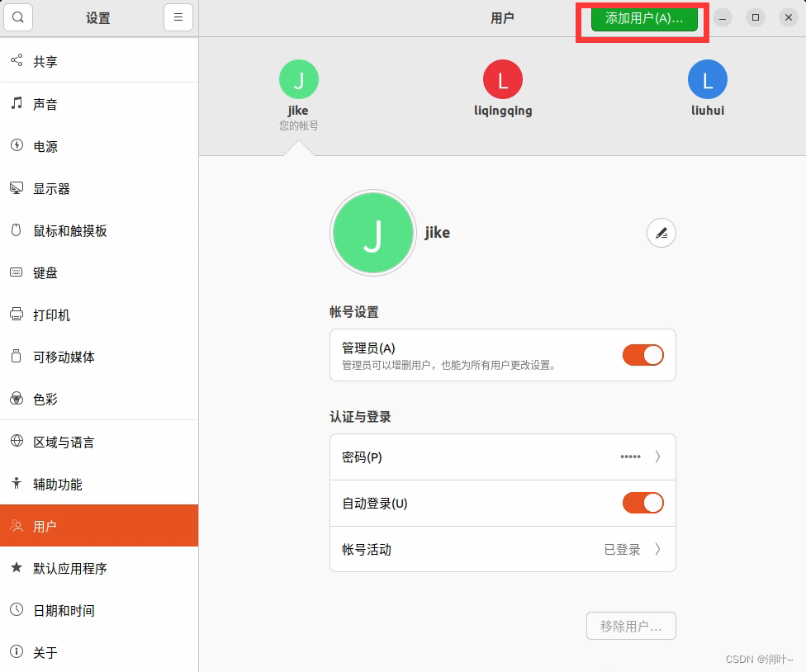
Task: Click the Power (电源) icon in sidebar
Action: pyautogui.click(x=17, y=145)
